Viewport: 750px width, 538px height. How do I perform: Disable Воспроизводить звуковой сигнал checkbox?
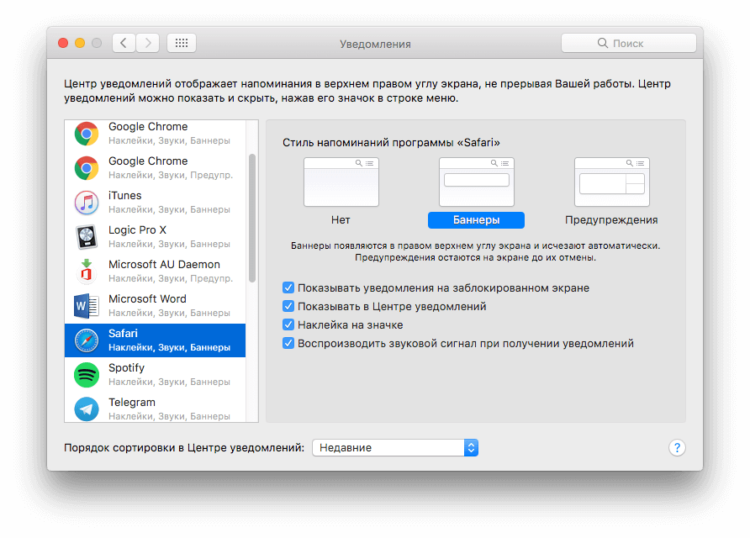click(x=288, y=343)
